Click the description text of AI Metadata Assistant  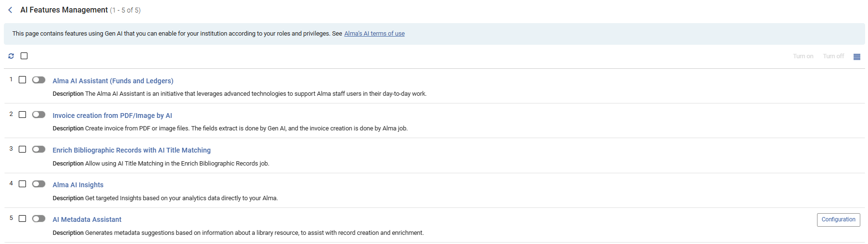(254, 233)
